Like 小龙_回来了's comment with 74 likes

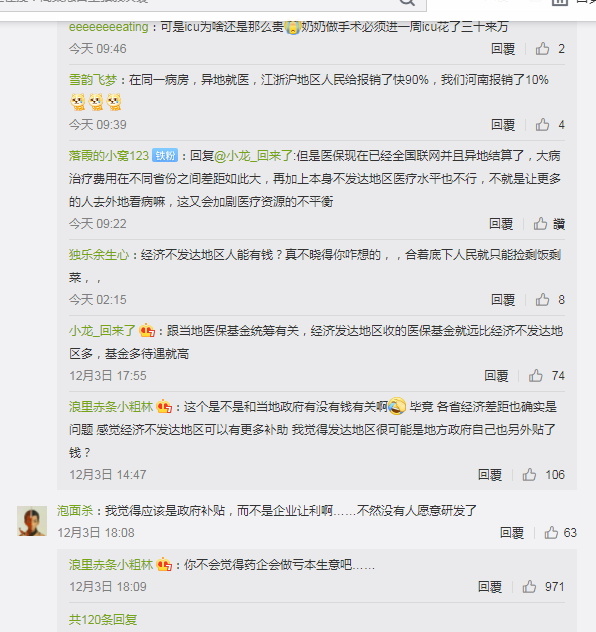(536, 376)
